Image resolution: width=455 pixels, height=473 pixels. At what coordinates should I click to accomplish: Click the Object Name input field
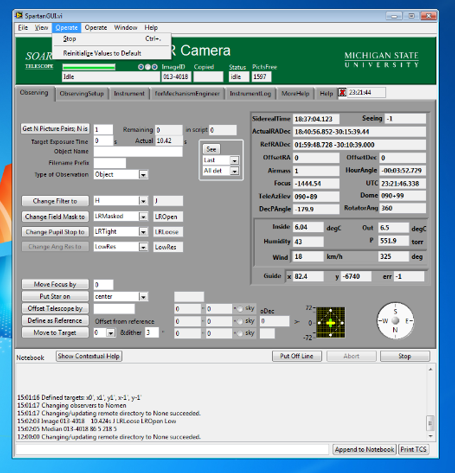[x=138, y=152]
